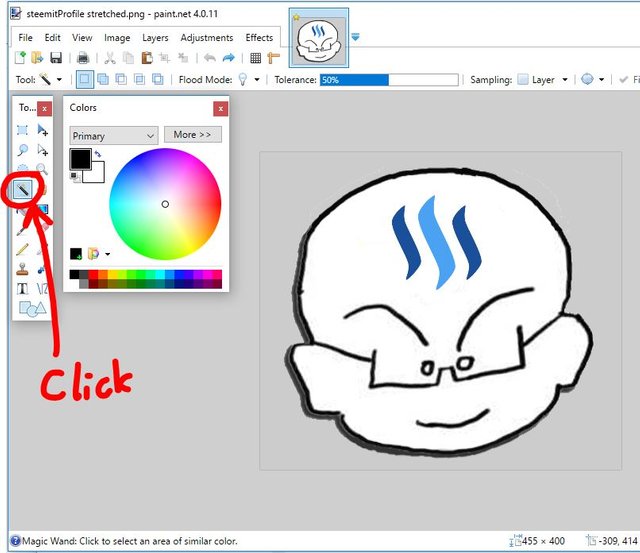Close the Colors window
The width and height of the screenshot is (640, 553).
(220, 109)
